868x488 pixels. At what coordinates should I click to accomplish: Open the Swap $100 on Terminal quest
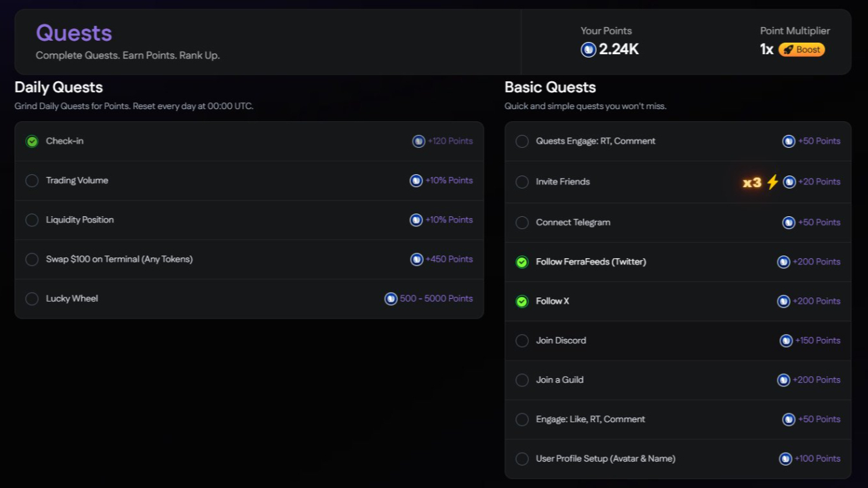(119, 259)
